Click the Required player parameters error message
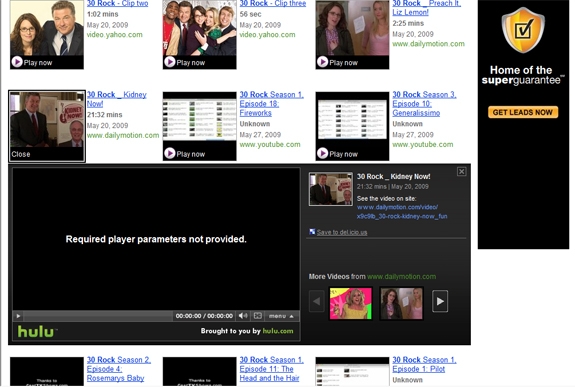Viewport: 575px width, 387px height. pos(156,239)
